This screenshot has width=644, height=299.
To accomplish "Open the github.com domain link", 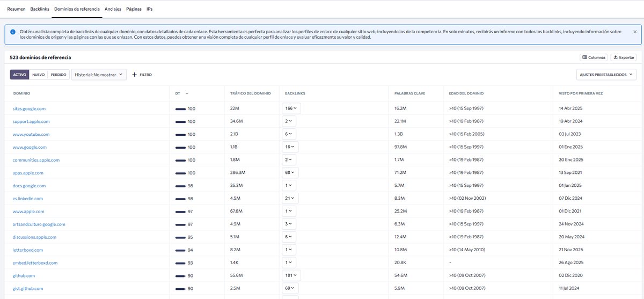I will 24,276.
